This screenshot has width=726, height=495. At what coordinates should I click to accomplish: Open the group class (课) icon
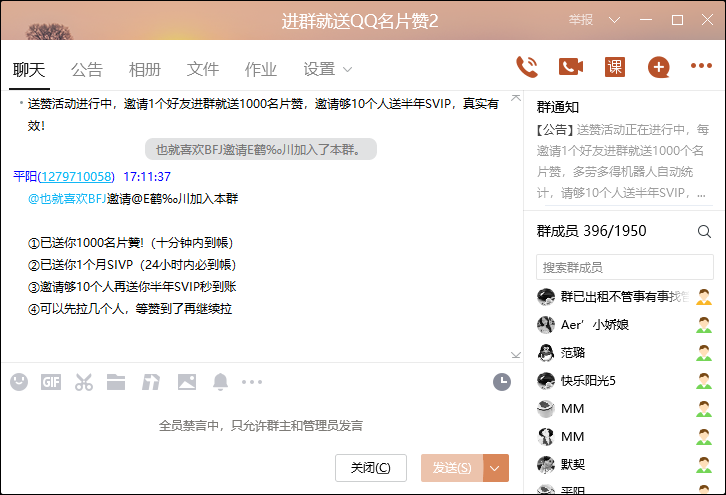click(615, 67)
